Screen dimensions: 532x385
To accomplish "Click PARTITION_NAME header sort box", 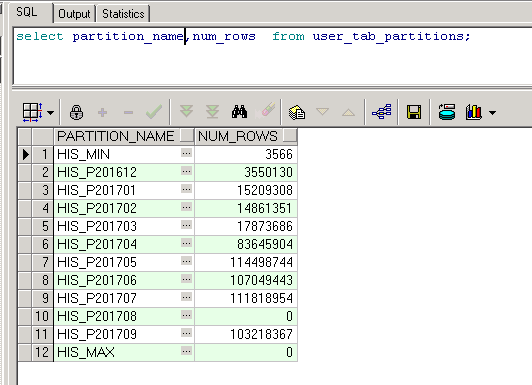I will (x=187, y=136).
